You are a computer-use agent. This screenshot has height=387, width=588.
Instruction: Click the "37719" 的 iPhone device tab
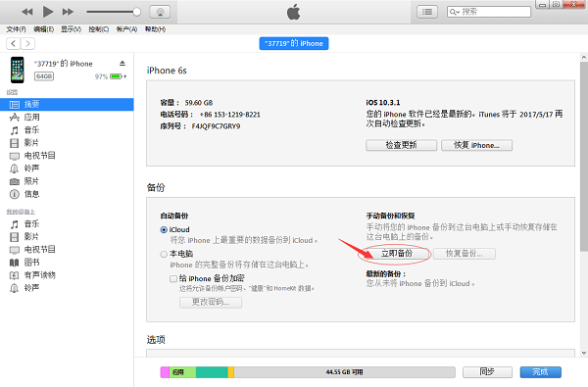pyautogui.click(x=294, y=43)
